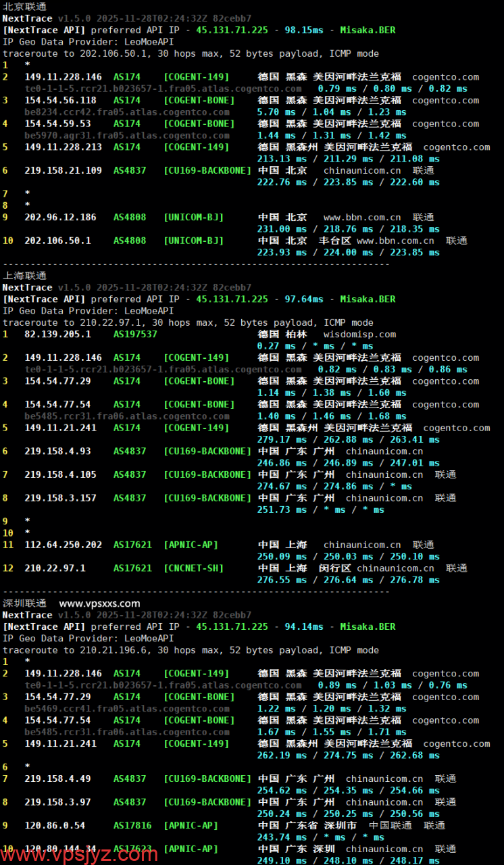
Task: Click the 243.74 ms latency value
Action: pyautogui.click(x=282, y=837)
